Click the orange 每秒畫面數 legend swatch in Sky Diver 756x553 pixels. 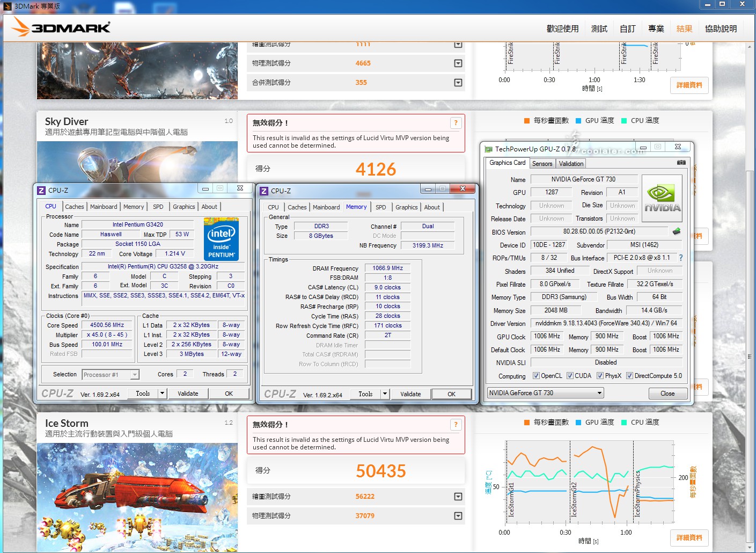tap(527, 121)
